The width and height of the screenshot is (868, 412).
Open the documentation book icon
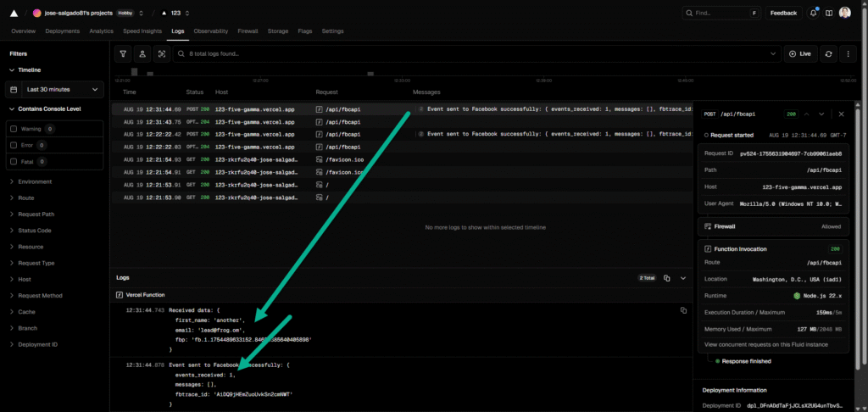[829, 13]
